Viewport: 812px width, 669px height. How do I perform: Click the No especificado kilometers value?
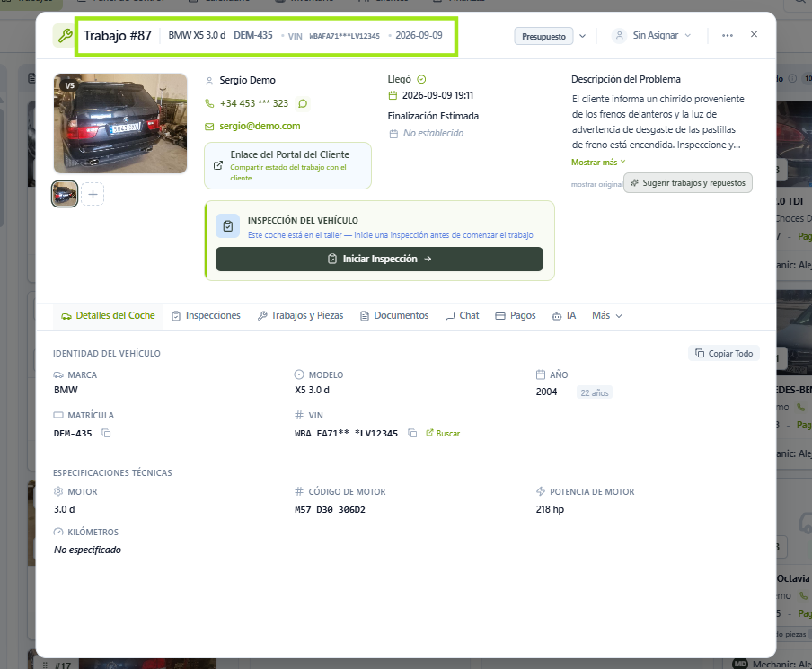point(87,550)
